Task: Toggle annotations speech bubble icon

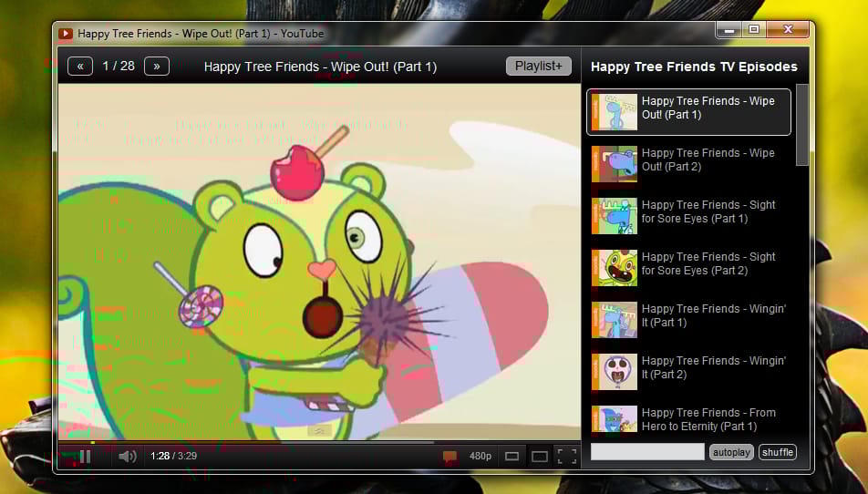Action: 449,457
